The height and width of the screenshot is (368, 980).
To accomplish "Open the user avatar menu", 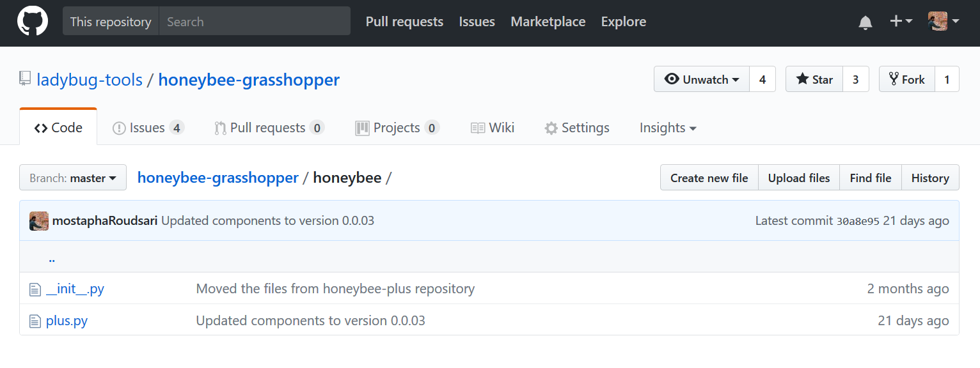I will pos(944,21).
